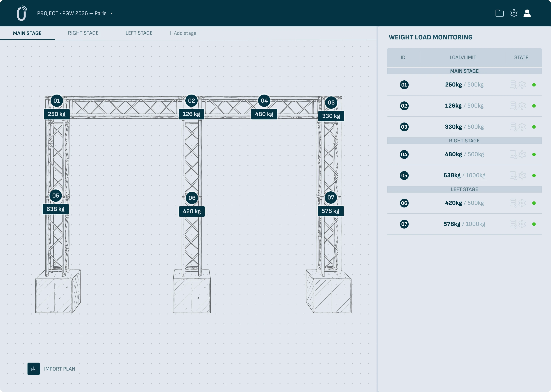
Task: Open the log icon for sensor 01 row
Action: pos(513,85)
